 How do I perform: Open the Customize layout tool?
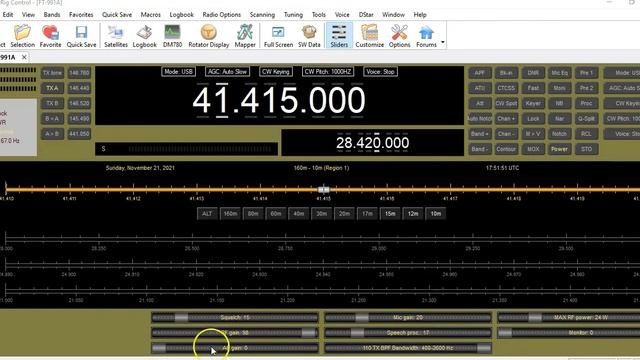click(x=369, y=36)
